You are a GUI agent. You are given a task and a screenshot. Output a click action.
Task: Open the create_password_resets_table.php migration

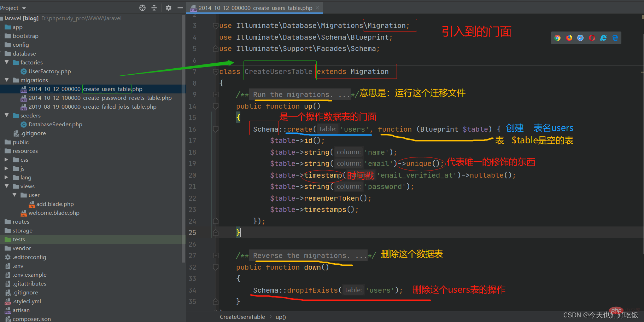100,98
